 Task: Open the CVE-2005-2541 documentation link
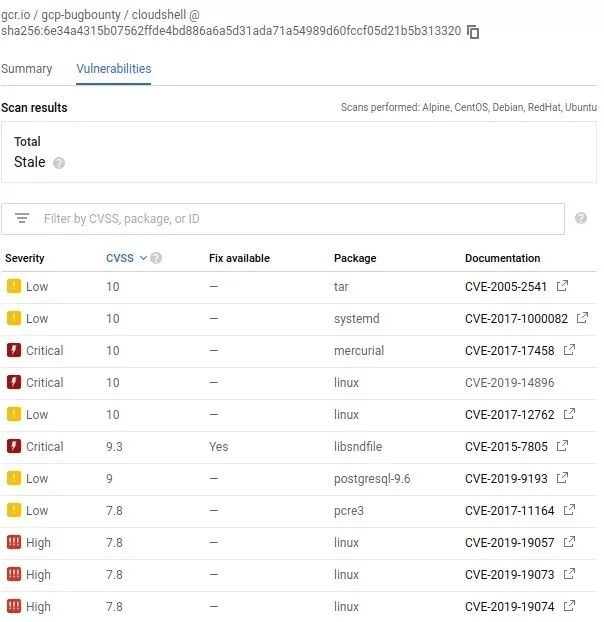506,286
